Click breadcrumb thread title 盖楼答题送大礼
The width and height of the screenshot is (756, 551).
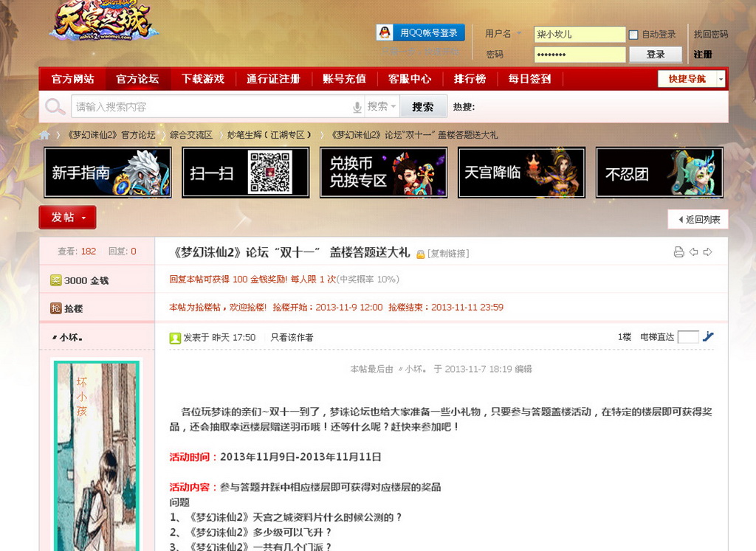(x=415, y=135)
